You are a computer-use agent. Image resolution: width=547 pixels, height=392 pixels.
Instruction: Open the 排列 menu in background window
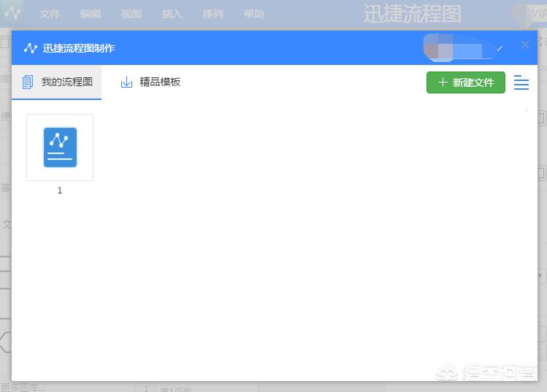coord(213,14)
